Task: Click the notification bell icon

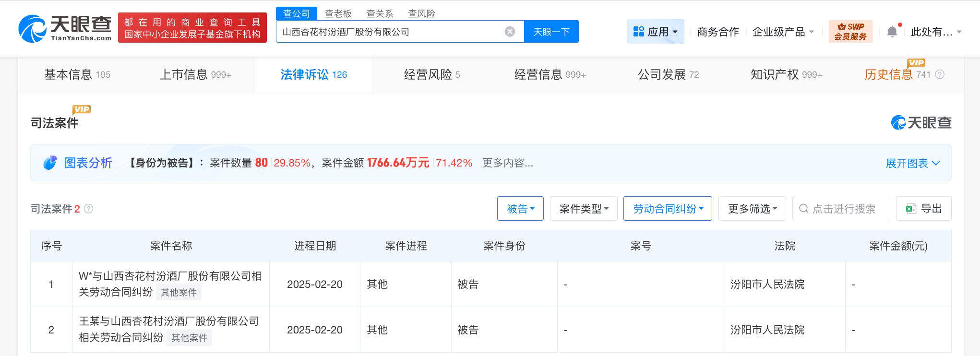Action: point(892,32)
